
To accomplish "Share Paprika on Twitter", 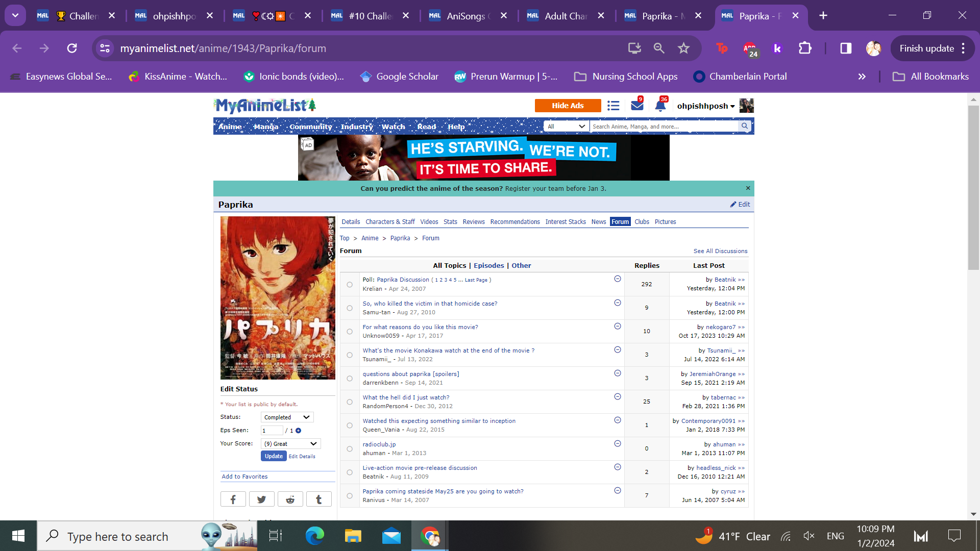I will (262, 499).
